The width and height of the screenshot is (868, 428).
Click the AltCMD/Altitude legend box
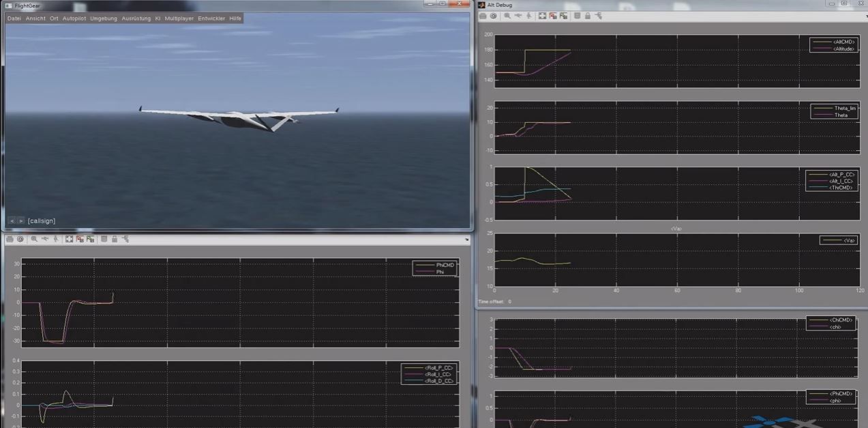pos(833,45)
